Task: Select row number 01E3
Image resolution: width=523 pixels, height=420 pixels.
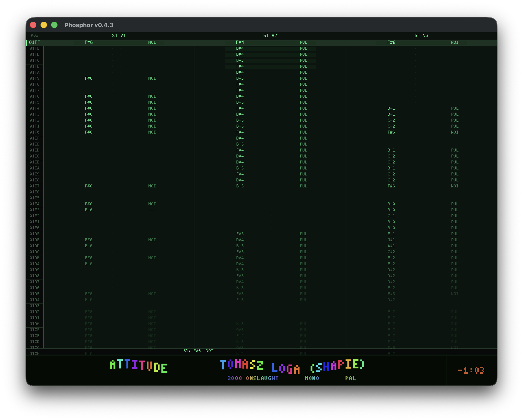Action: (35, 210)
